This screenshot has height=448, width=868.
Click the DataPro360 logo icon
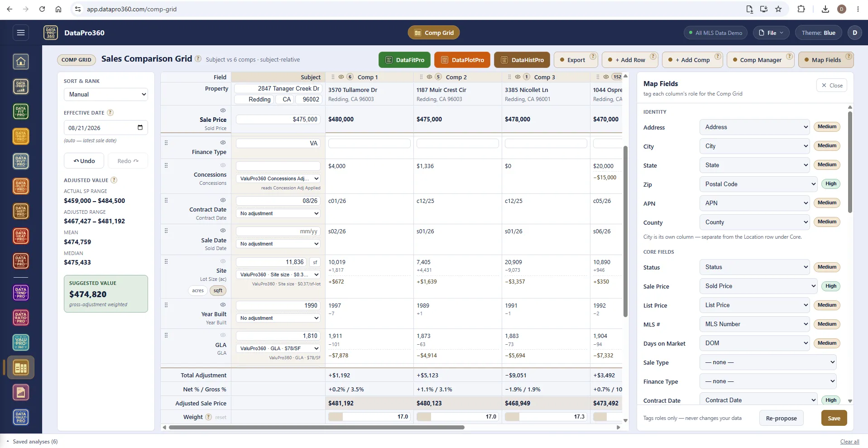point(51,33)
